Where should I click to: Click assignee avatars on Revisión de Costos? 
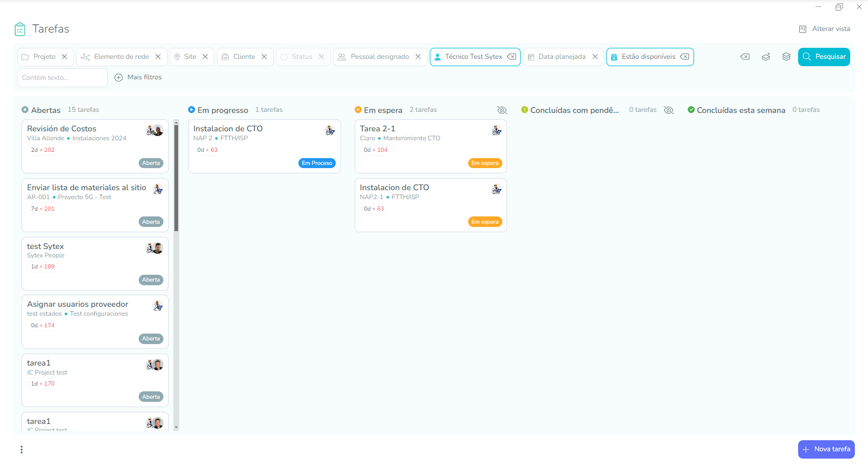(x=154, y=130)
